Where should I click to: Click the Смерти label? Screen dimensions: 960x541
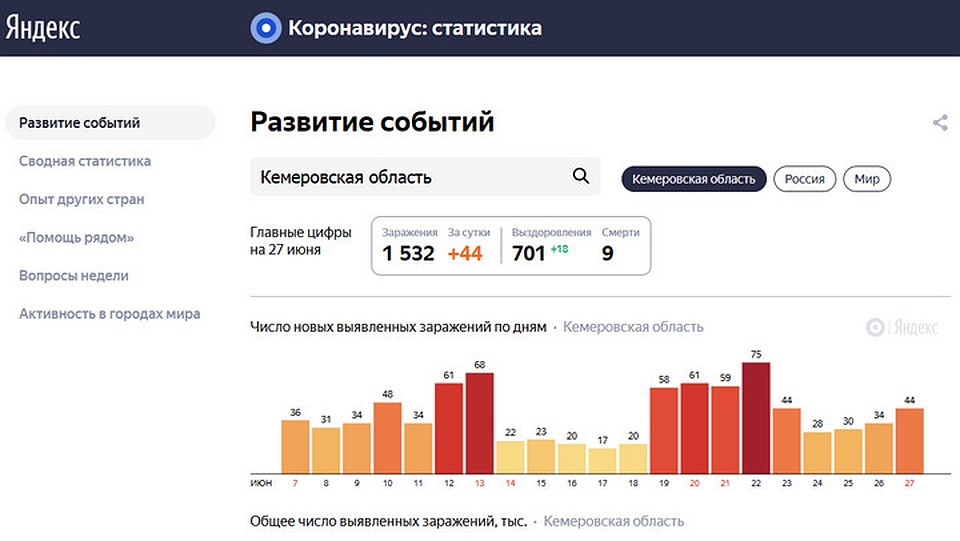[620, 233]
